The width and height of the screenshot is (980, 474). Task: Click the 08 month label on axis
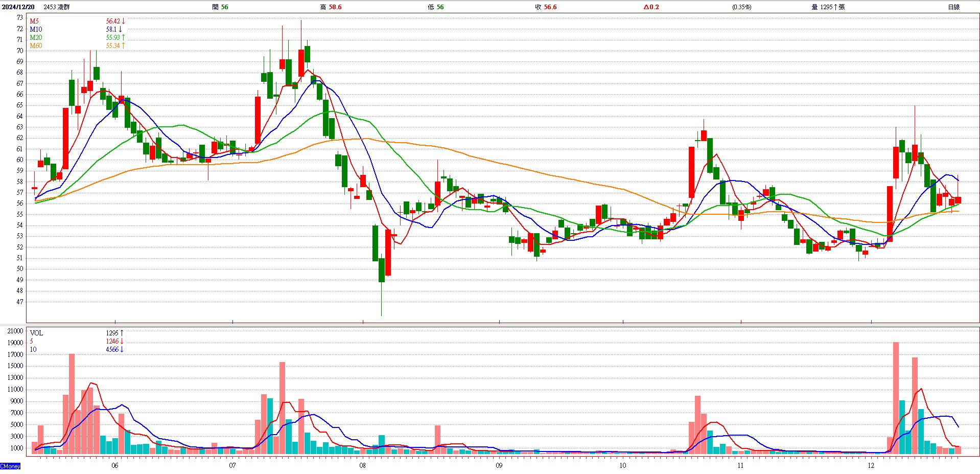[x=362, y=465]
